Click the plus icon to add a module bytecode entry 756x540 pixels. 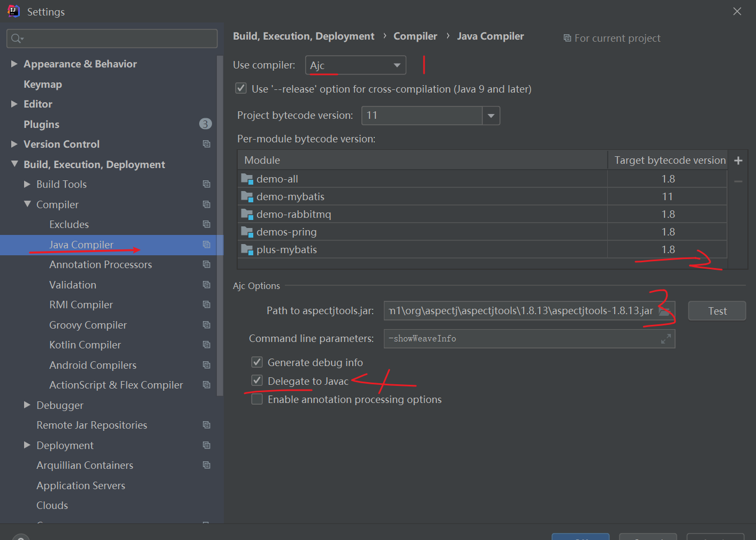point(738,159)
